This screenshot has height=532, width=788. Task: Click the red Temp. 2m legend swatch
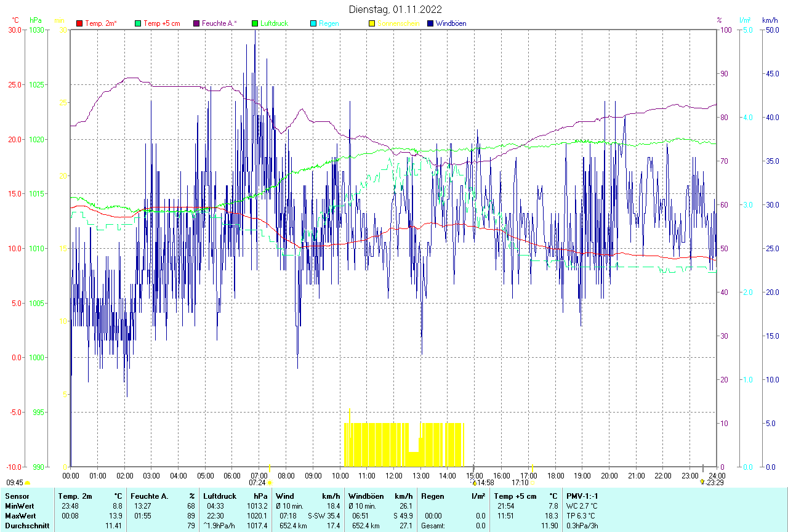click(x=79, y=23)
